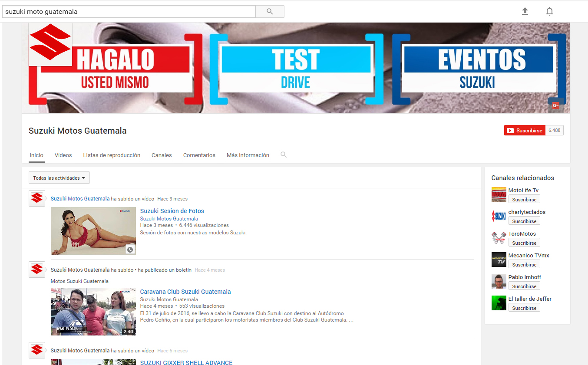
Task: Click 'Sesión de fotos con nuestras modelos' description
Action: pyautogui.click(x=193, y=233)
